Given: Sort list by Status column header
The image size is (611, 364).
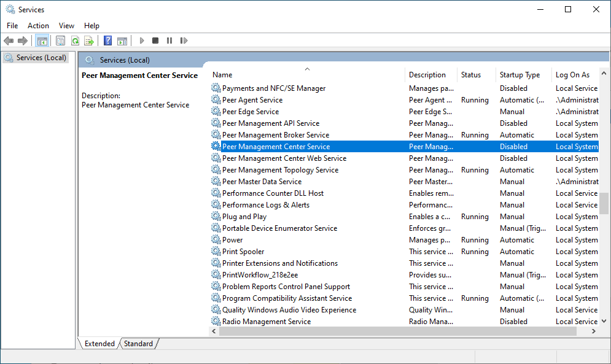Looking at the screenshot, I should click(471, 75).
